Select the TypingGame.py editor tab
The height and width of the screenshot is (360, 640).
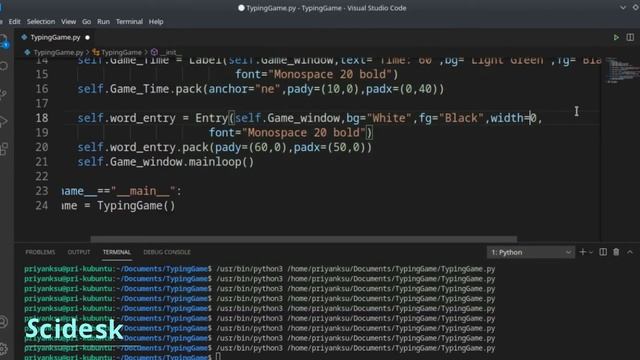pyautogui.click(x=55, y=38)
